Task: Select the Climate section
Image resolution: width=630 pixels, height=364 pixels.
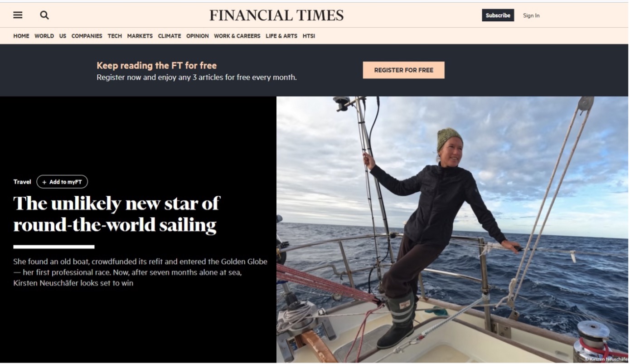Action: point(170,36)
